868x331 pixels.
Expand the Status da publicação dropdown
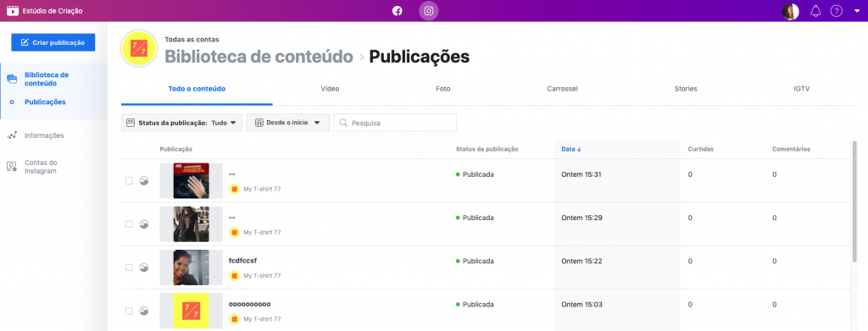(x=181, y=123)
